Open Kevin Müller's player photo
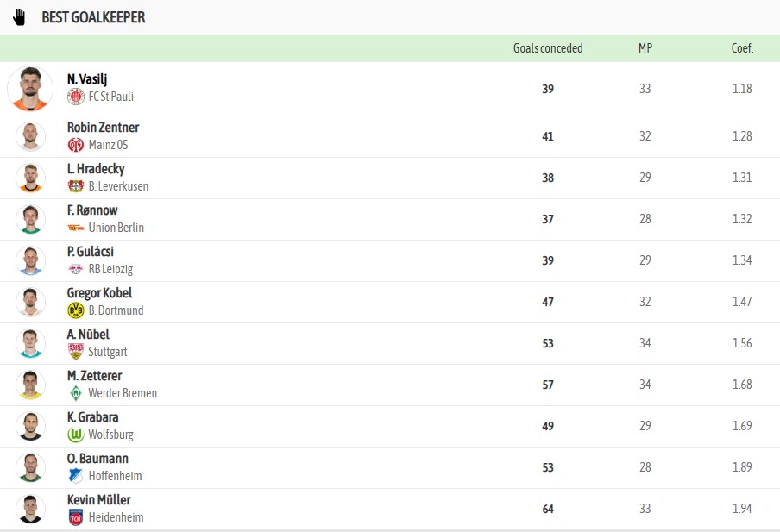Image resolution: width=780 pixels, height=532 pixels. pyautogui.click(x=30, y=509)
